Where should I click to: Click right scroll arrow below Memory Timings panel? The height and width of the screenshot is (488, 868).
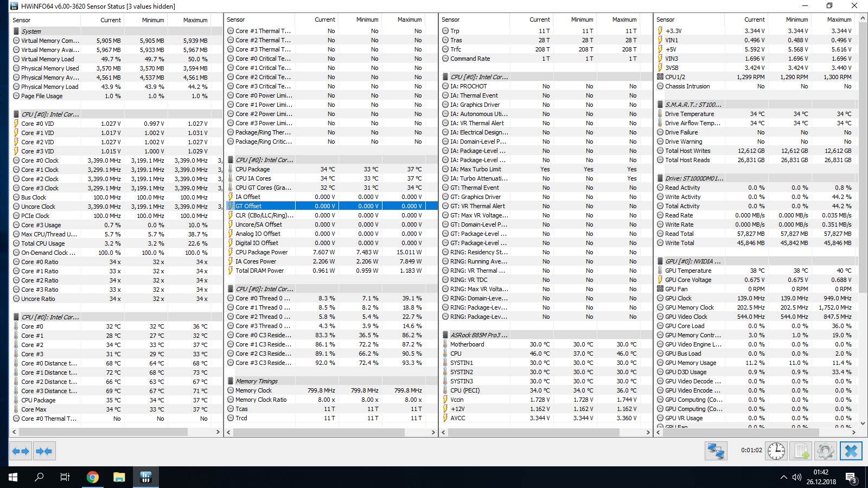433,432
